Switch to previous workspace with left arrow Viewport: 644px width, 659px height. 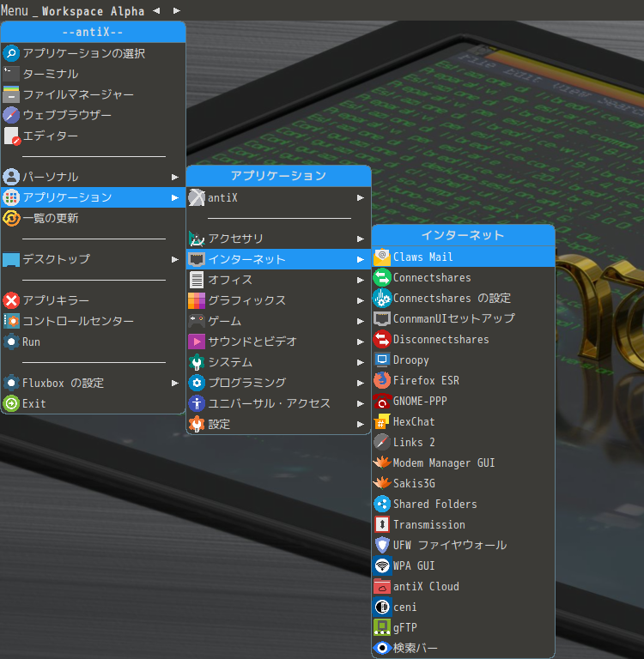coord(156,11)
